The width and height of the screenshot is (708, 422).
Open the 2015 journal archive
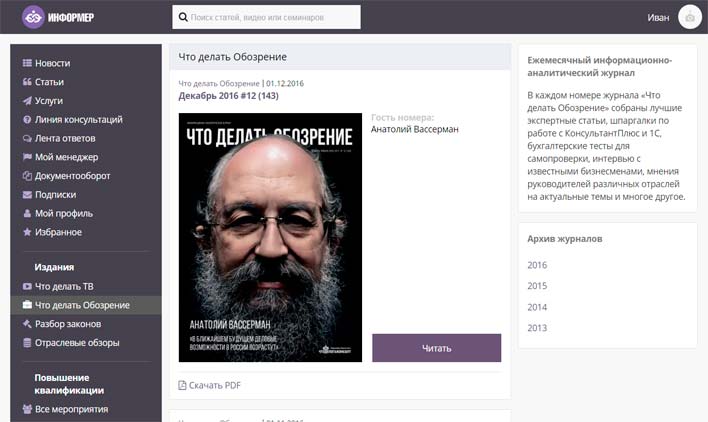click(x=537, y=286)
